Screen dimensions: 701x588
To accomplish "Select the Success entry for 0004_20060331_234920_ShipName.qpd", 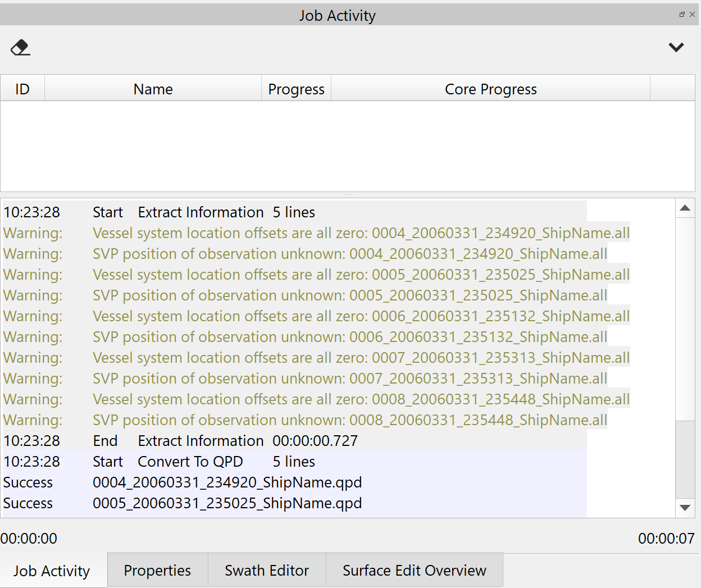I will tap(227, 482).
